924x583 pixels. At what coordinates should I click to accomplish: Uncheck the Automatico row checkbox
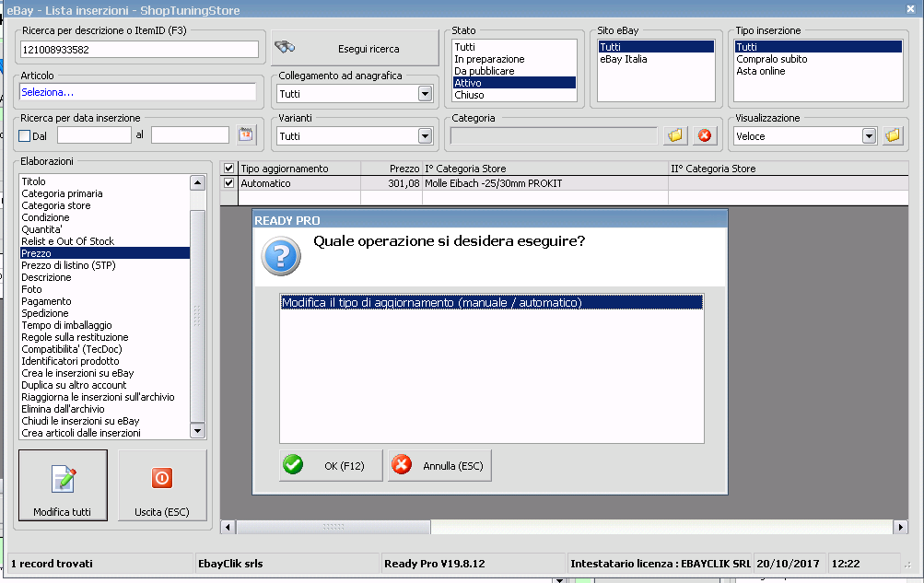229,183
